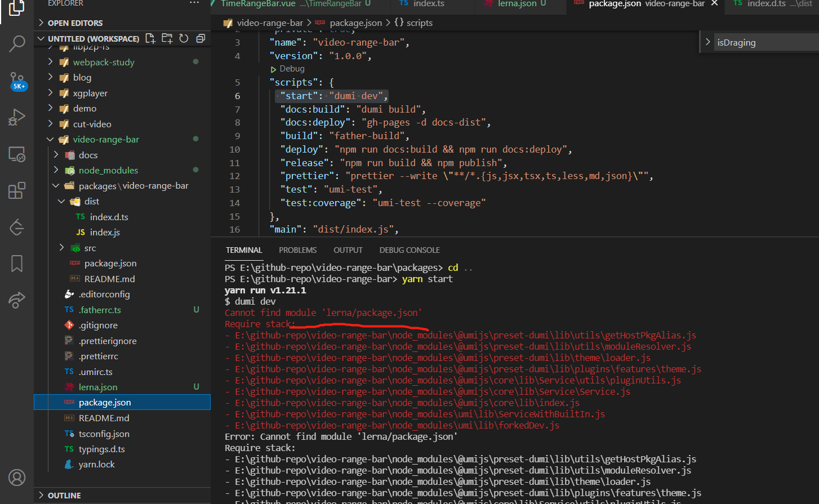Viewport: 819px width, 504px height.
Task: Switch to the PROBLEMS tab
Action: 297,249
